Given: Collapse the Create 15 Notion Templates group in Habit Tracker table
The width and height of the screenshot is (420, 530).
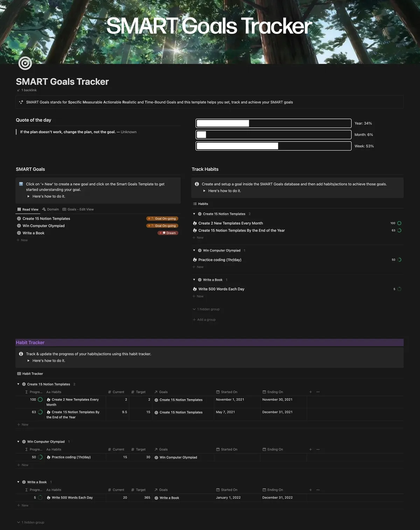Looking at the screenshot, I should 19,384.
